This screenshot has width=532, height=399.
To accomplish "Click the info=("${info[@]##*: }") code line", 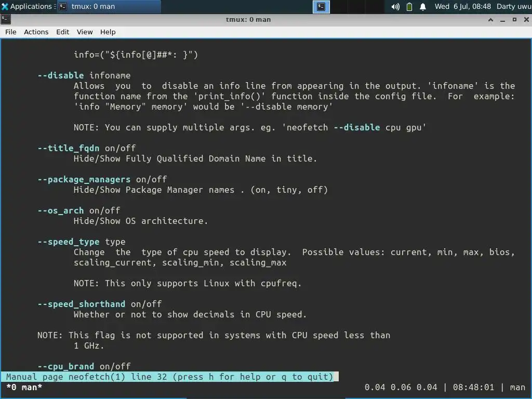I will click(x=136, y=55).
